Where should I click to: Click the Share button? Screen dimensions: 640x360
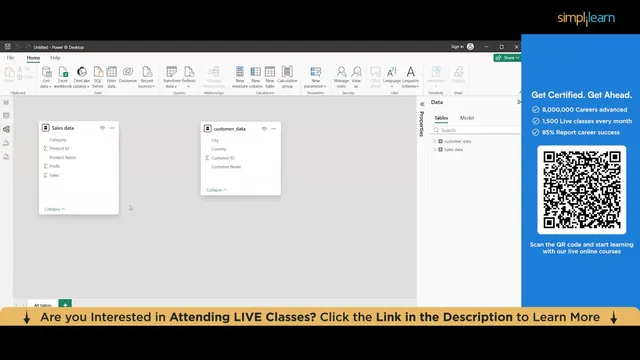(507, 58)
